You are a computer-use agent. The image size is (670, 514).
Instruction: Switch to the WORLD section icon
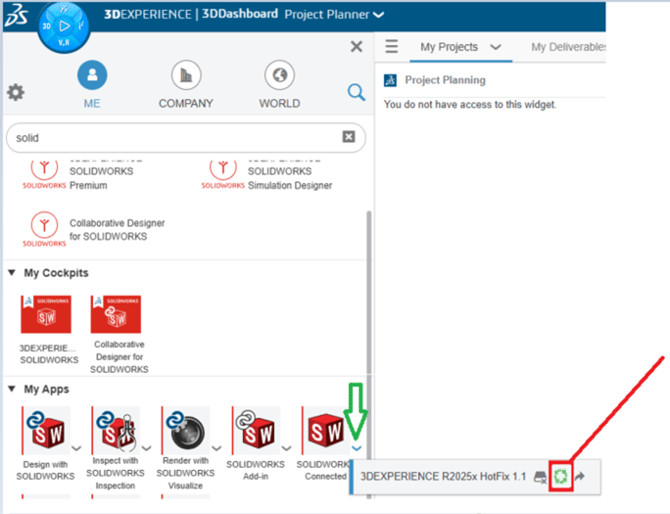[x=279, y=75]
